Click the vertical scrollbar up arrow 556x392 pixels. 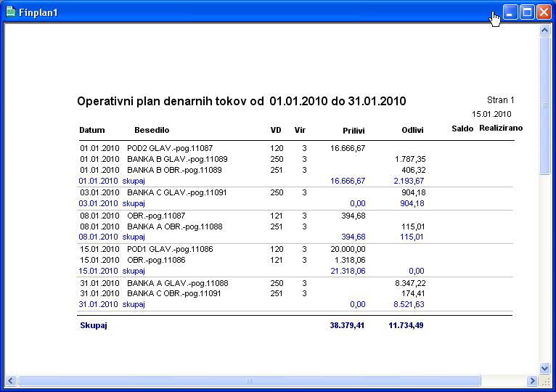pyautogui.click(x=545, y=30)
